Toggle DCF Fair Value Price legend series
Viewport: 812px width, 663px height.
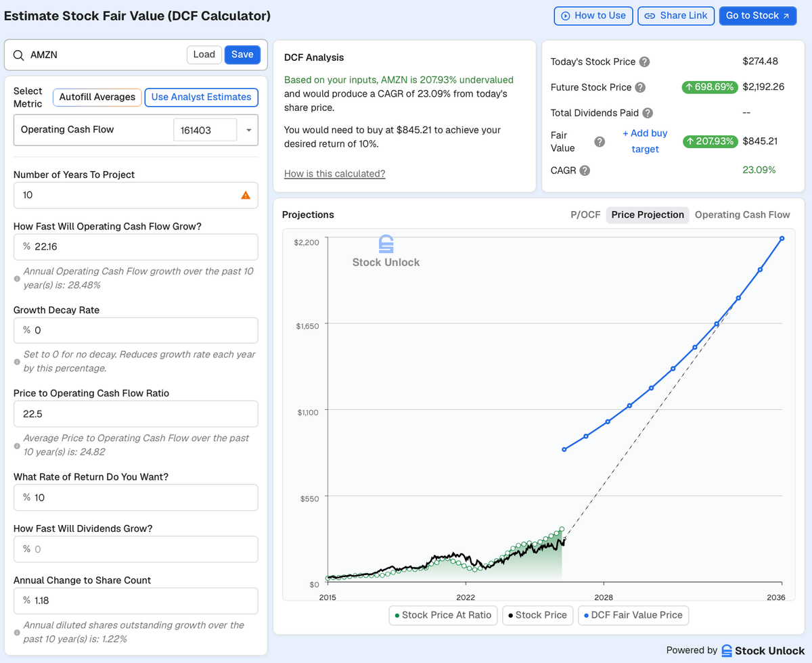coord(633,615)
